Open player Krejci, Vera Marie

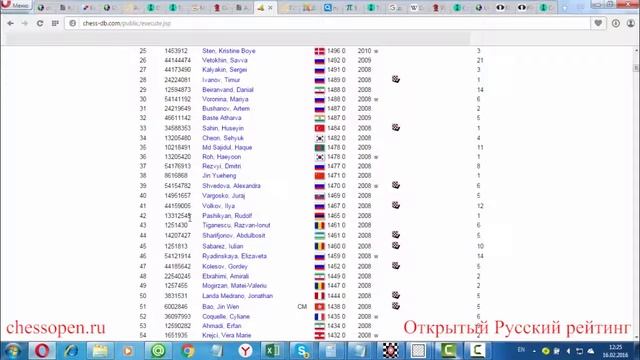tap(227, 336)
